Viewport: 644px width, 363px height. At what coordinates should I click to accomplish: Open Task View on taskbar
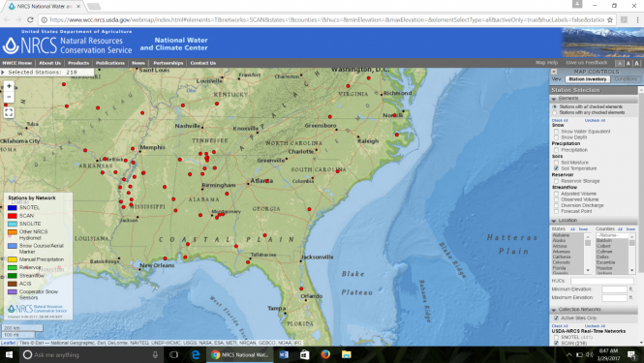[173, 355]
